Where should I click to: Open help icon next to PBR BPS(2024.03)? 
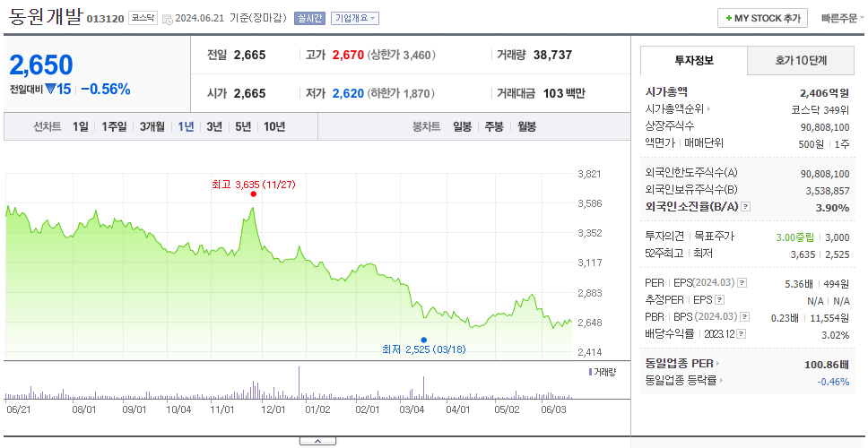click(745, 317)
